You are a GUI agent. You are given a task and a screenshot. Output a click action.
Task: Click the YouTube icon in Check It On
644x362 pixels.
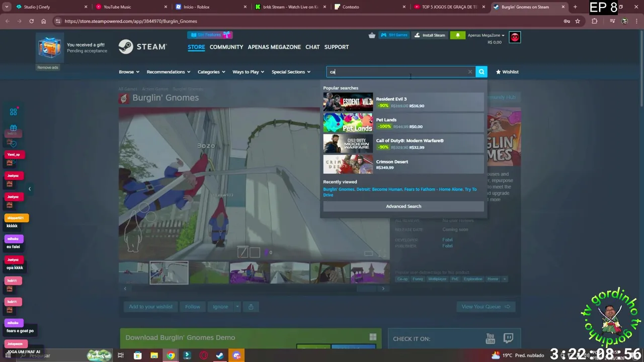coord(490,338)
